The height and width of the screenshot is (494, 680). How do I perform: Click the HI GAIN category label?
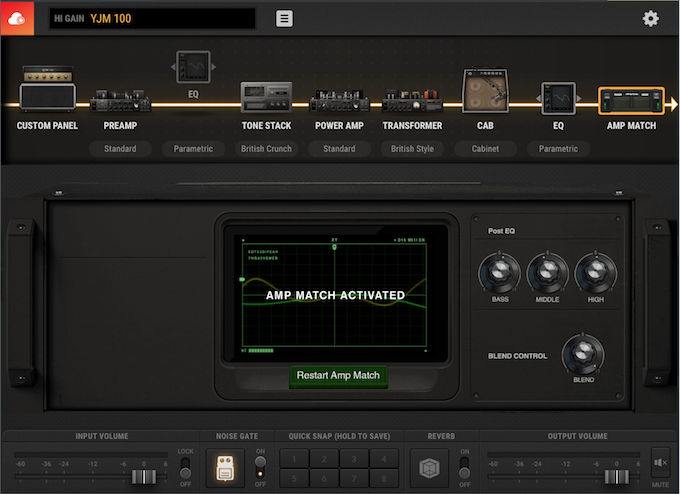69,19
